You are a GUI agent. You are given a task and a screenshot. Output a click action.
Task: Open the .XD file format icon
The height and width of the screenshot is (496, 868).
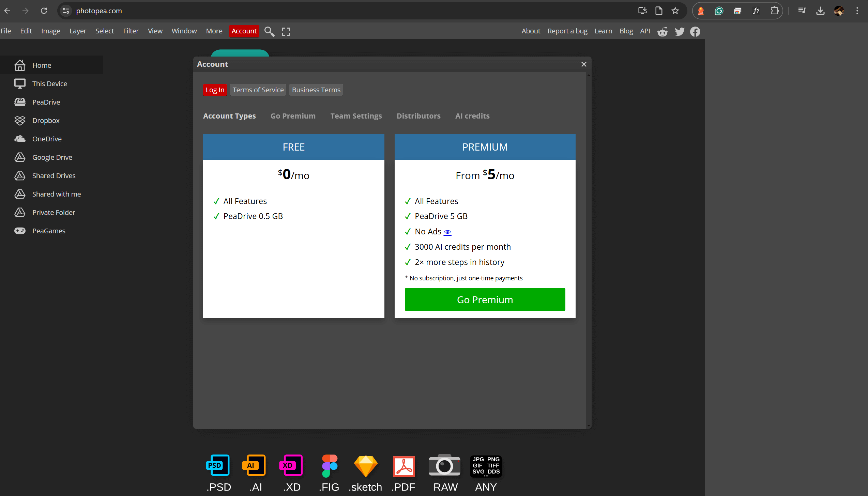point(291,465)
